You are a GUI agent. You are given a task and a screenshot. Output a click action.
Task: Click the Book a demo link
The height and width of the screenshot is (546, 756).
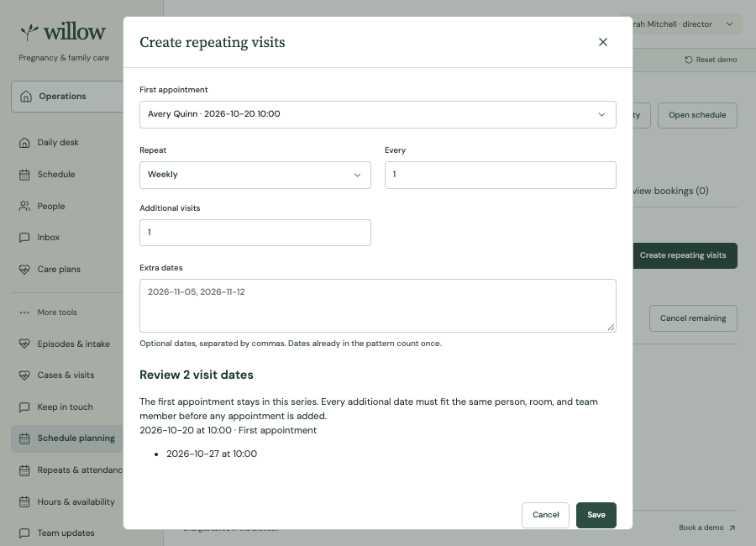706,528
